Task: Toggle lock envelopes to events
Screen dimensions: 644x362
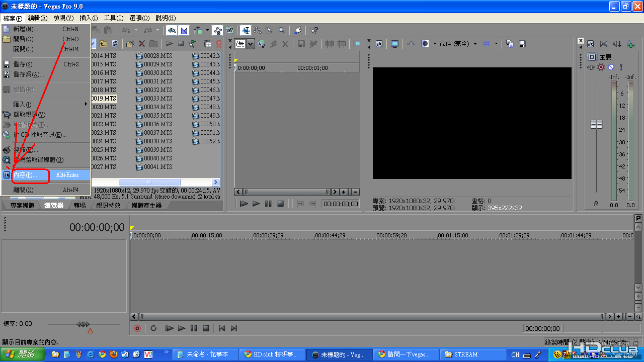Action: (218, 30)
